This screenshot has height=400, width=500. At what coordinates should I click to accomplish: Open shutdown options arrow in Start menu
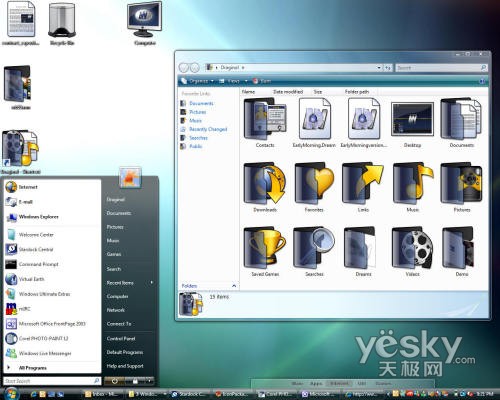click(x=150, y=380)
